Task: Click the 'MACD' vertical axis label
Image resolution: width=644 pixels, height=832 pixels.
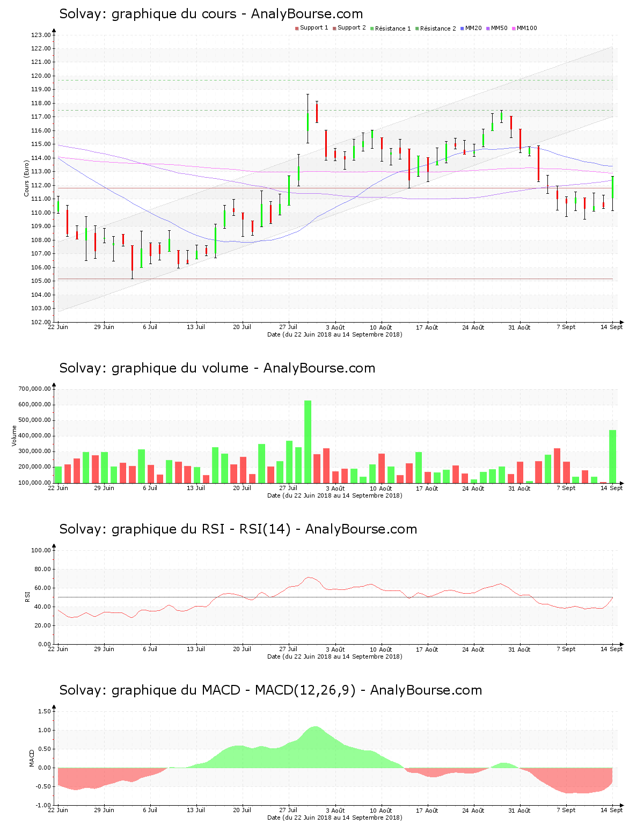Action: pos(32,758)
